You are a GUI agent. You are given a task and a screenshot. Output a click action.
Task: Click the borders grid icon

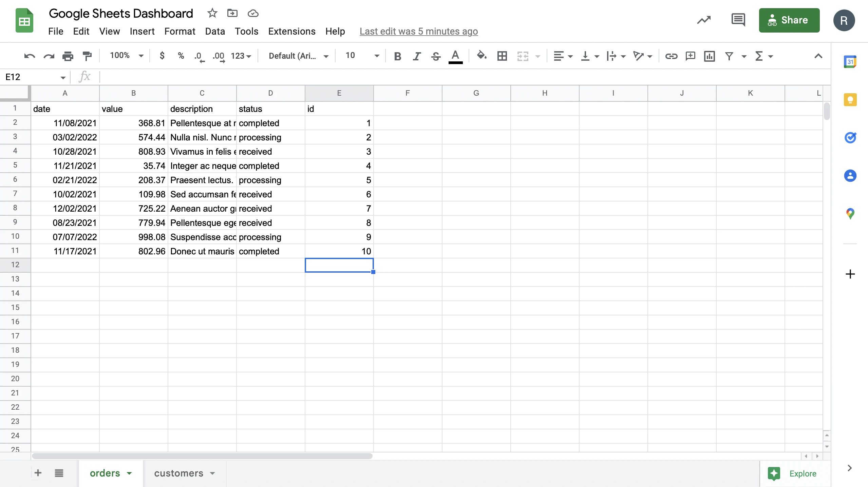[502, 56]
